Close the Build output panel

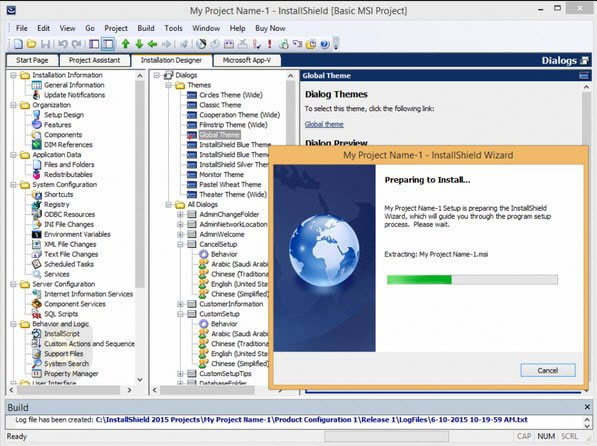coord(587,407)
